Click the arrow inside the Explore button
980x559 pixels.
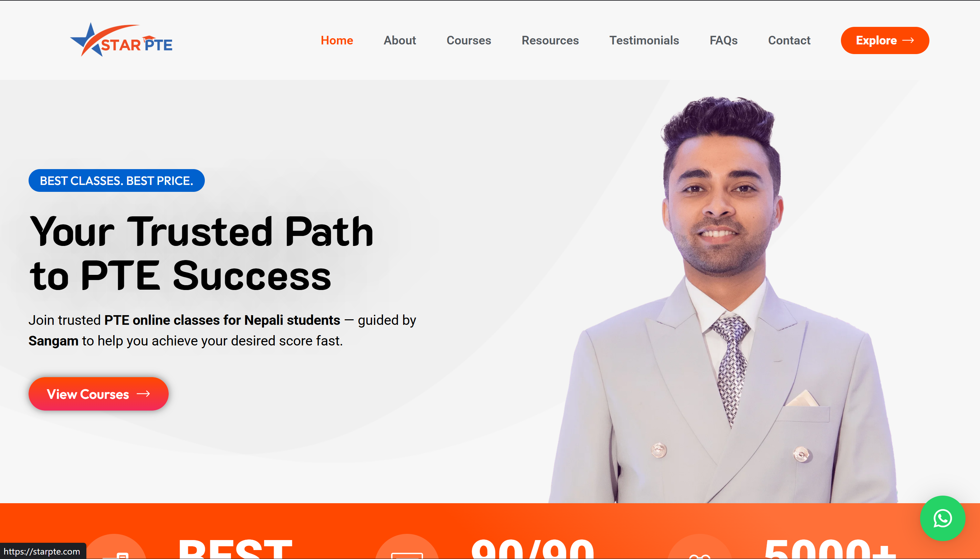click(x=908, y=40)
